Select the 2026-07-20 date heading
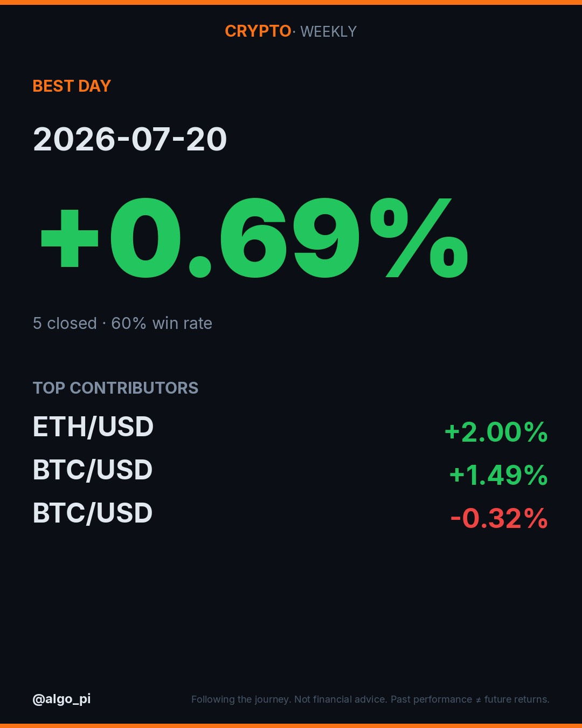The height and width of the screenshot is (728, 582). (130, 139)
